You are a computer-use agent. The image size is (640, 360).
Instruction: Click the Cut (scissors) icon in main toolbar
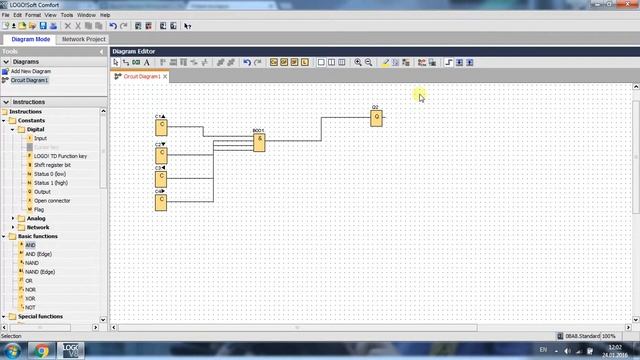pos(78,26)
